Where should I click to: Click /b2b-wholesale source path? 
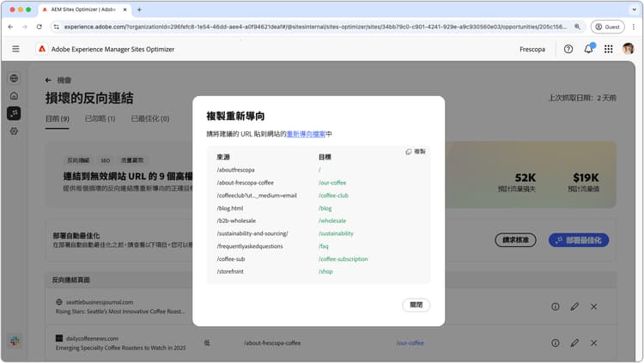point(236,221)
